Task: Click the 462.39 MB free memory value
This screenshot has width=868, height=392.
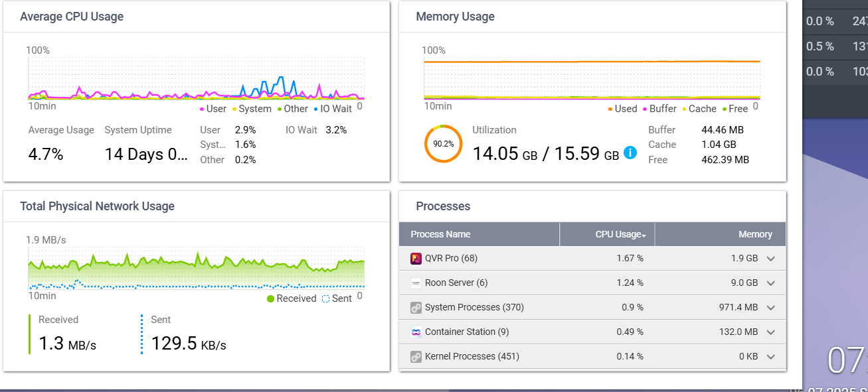Action: (725, 160)
